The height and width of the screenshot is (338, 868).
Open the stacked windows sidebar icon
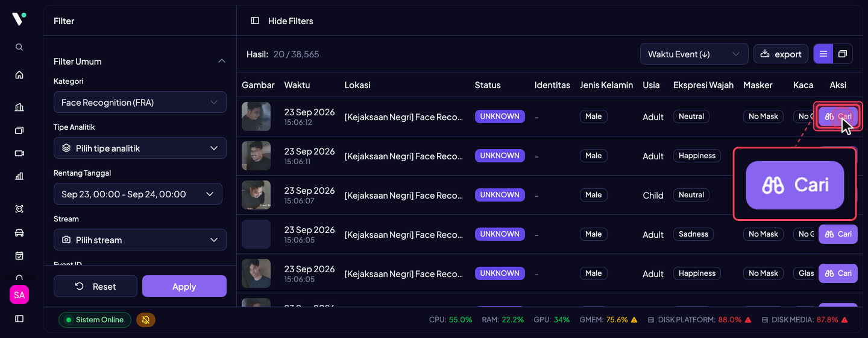(x=19, y=130)
